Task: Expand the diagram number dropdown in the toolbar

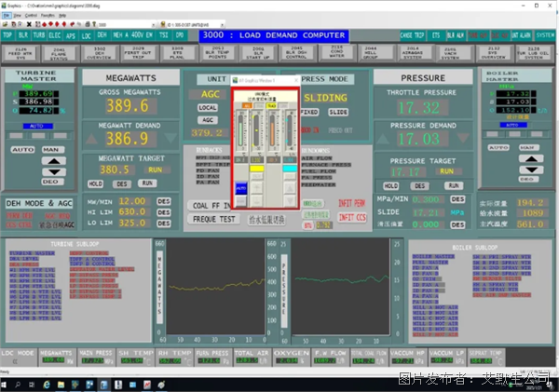Action: pyautogui.click(x=154, y=24)
